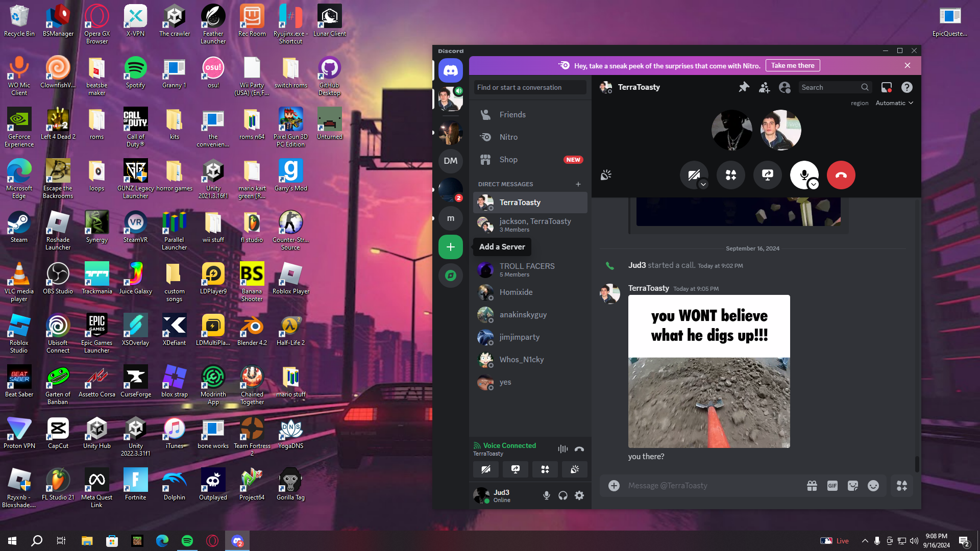Click Voice Connected status text
The height and width of the screenshot is (551, 980).
pyautogui.click(x=509, y=445)
